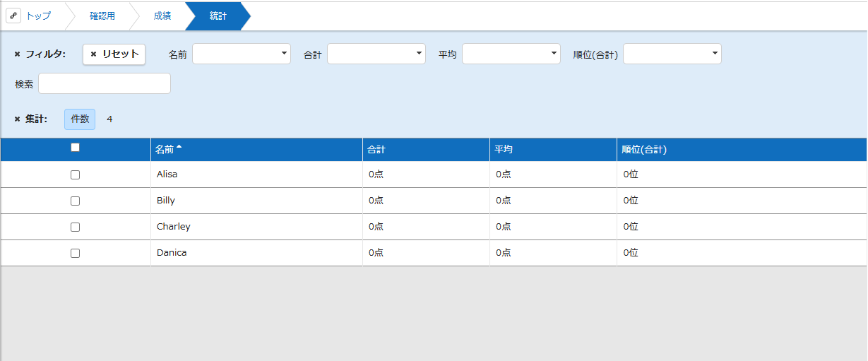Click the 件数 count value 4
Image resolution: width=868 pixels, height=361 pixels.
click(x=109, y=119)
